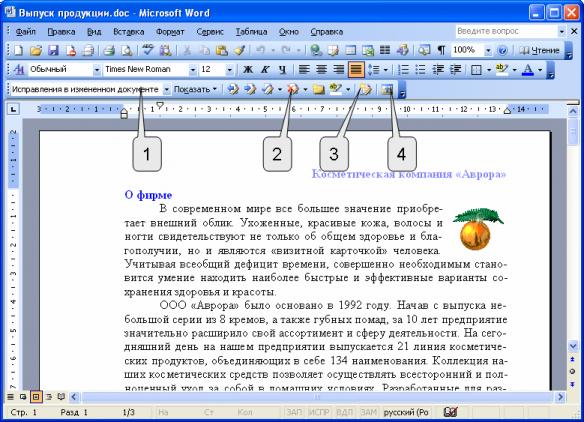Viewport: 584px width, 422px height.
Task: Toggle Track Changes on the reviewing toolbar
Action: (365, 89)
